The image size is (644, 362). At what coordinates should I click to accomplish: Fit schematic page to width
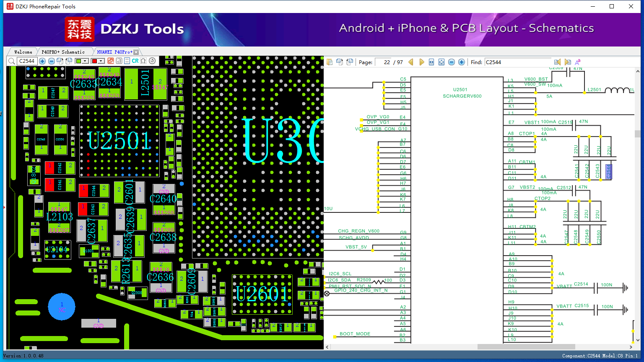coord(431,62)
